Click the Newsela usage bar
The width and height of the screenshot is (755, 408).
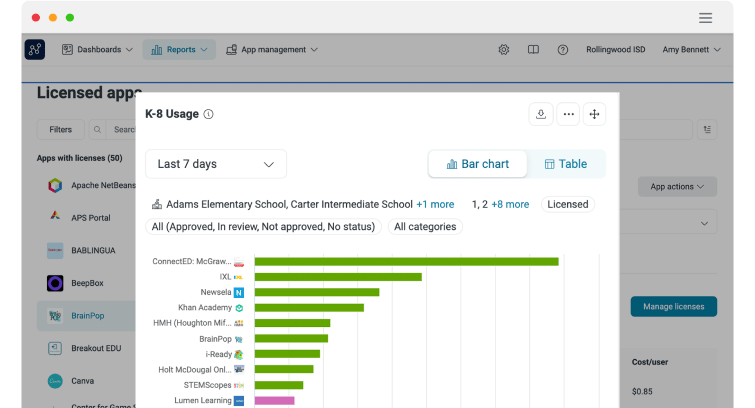point(317,292)
